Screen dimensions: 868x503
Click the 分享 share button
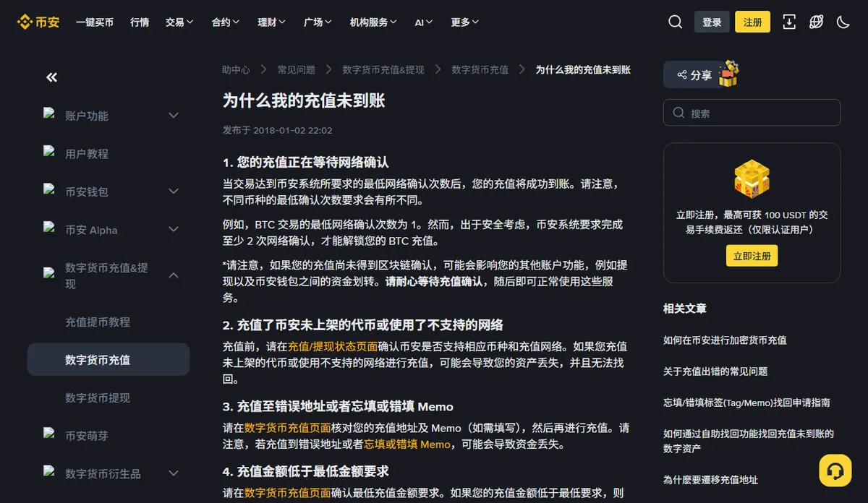pos(694,74)
